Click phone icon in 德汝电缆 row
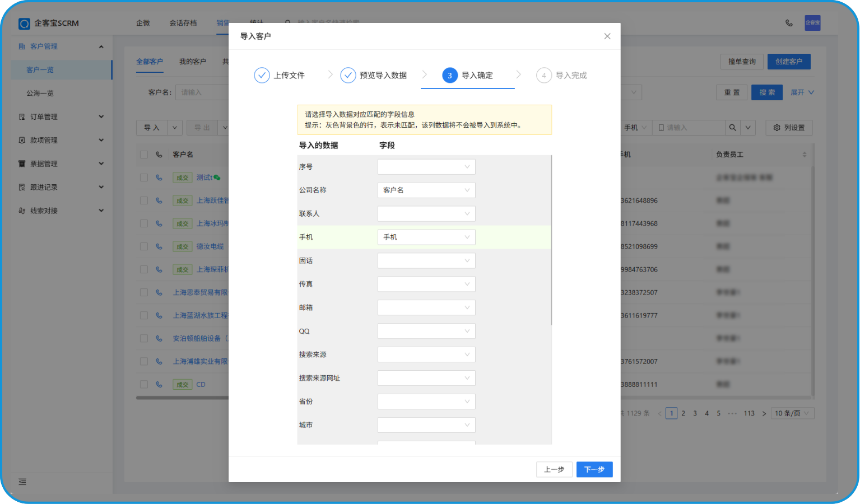860x504 pixels. pyautogui.click(x=159, y=246)
